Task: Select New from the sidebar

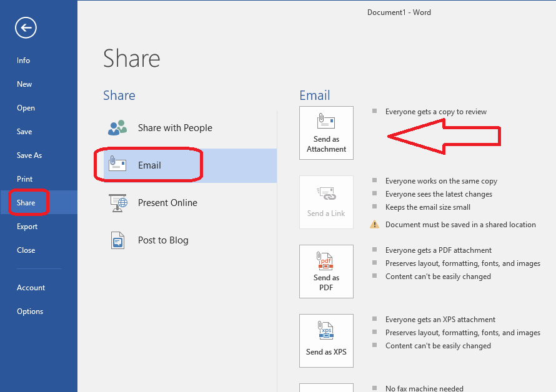Action: tap(24, 84)
